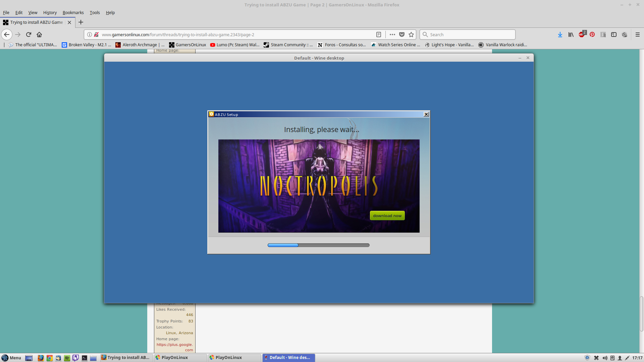
Task: Open the 'Aleroth Archmage' bookmark
Action: point(140,45)
